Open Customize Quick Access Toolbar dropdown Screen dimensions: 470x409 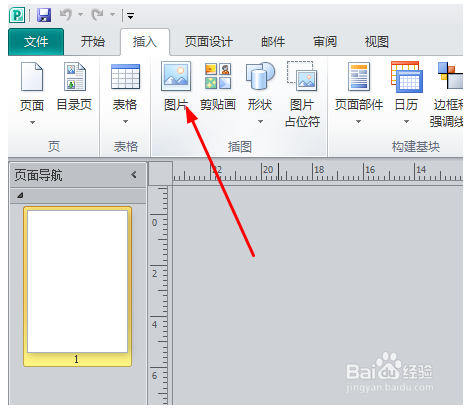[x=130, y=15]
